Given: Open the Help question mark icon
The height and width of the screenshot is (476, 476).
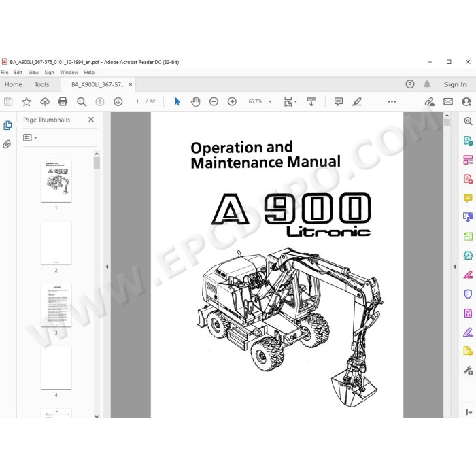Looking at the screenshot, I should click(410, 84).
